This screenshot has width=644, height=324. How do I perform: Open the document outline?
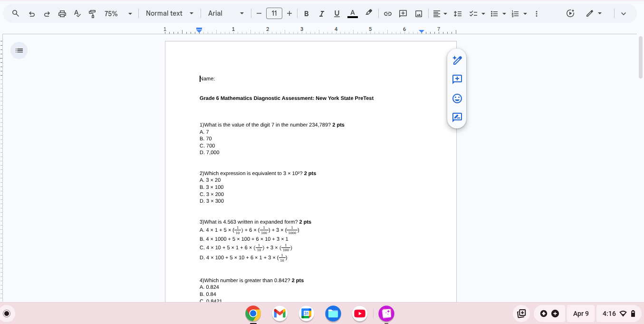tap(19, 50)
